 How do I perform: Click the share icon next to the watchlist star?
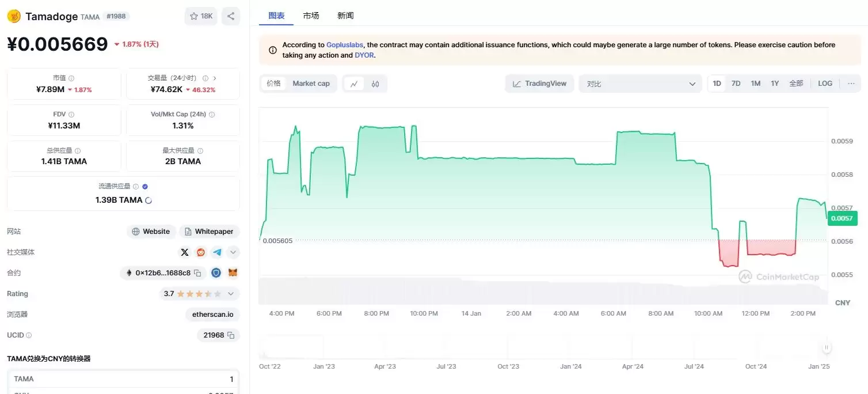(231, 16)
